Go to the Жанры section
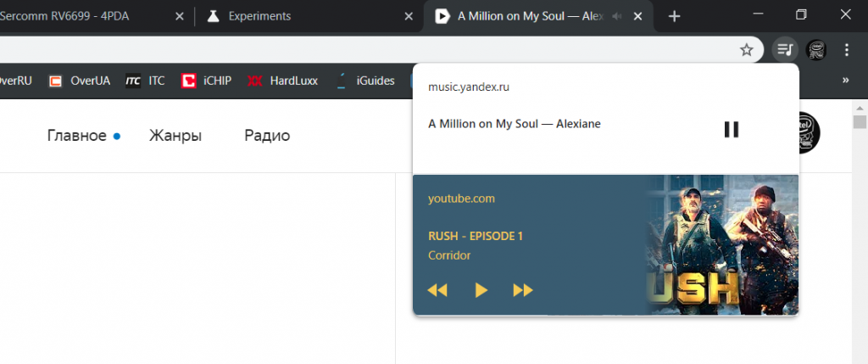 175,136
